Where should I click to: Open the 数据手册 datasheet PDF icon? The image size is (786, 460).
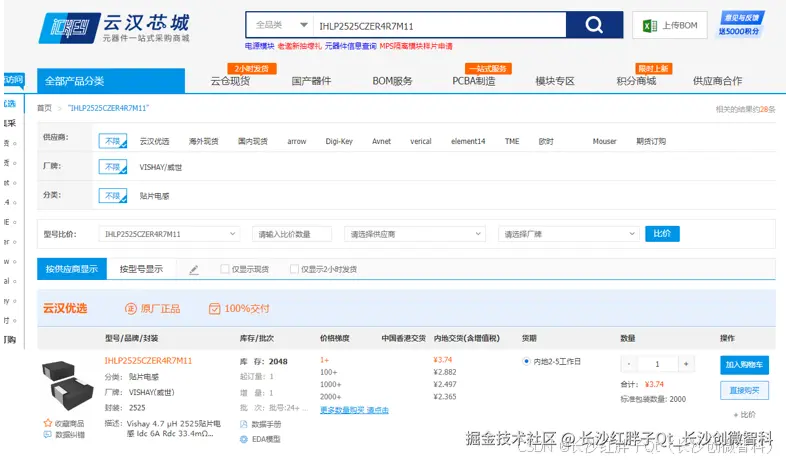click(x=244, y=424)
